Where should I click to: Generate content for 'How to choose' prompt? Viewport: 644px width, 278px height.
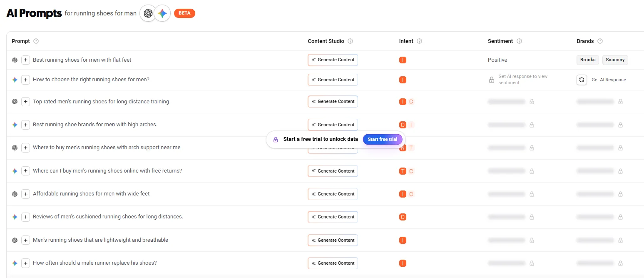pos(333,80)
